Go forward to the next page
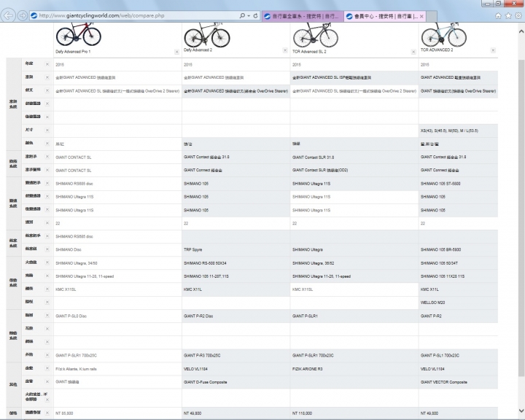Viewport: 525px width, 420px height. 23,16
